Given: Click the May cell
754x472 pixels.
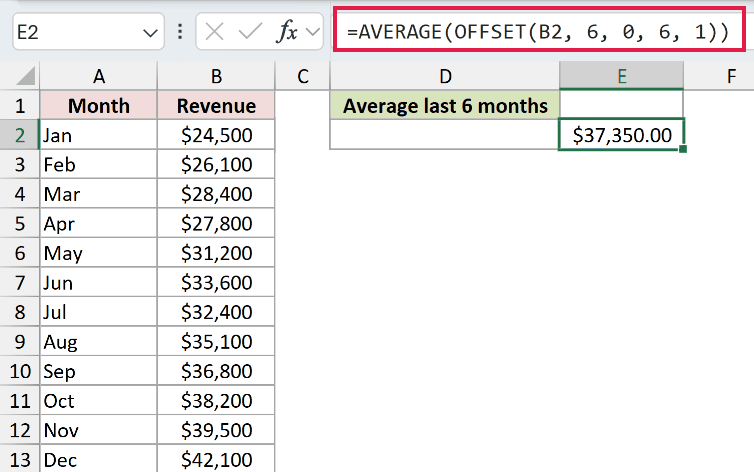Looking at the screenshot, I should [x=99, y=253].
